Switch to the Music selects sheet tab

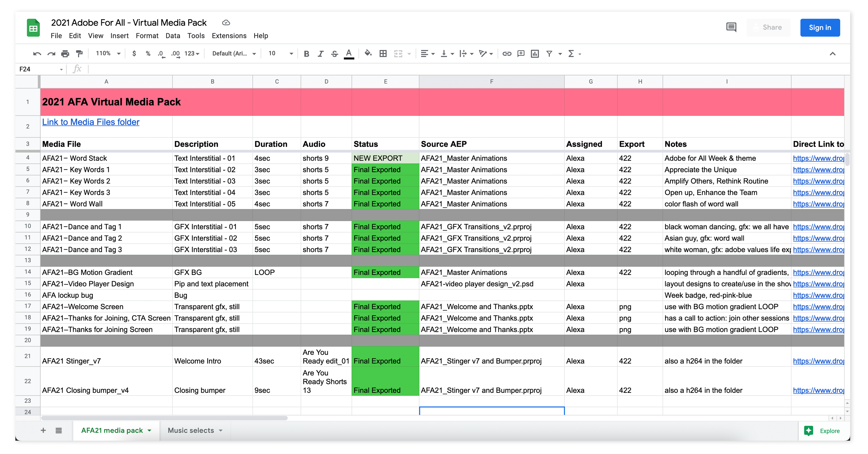191,431
